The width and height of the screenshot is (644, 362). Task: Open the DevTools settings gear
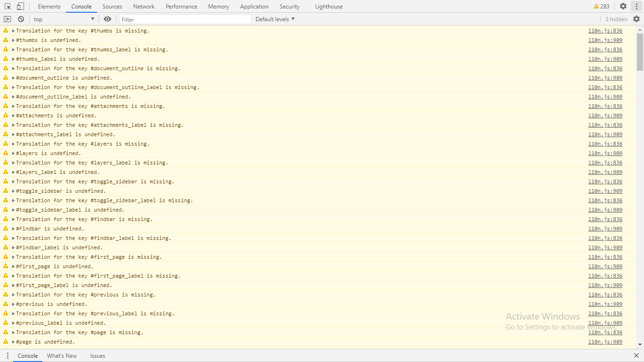(x=623, y=6)
